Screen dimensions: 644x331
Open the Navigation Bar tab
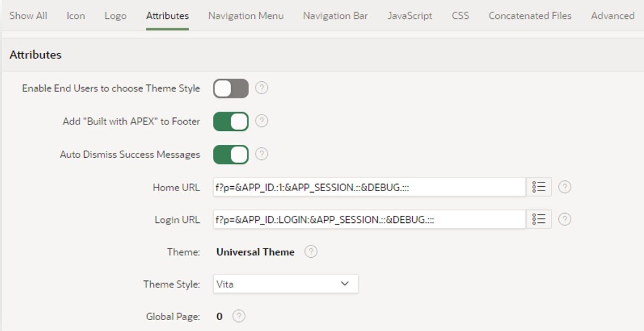336,16
